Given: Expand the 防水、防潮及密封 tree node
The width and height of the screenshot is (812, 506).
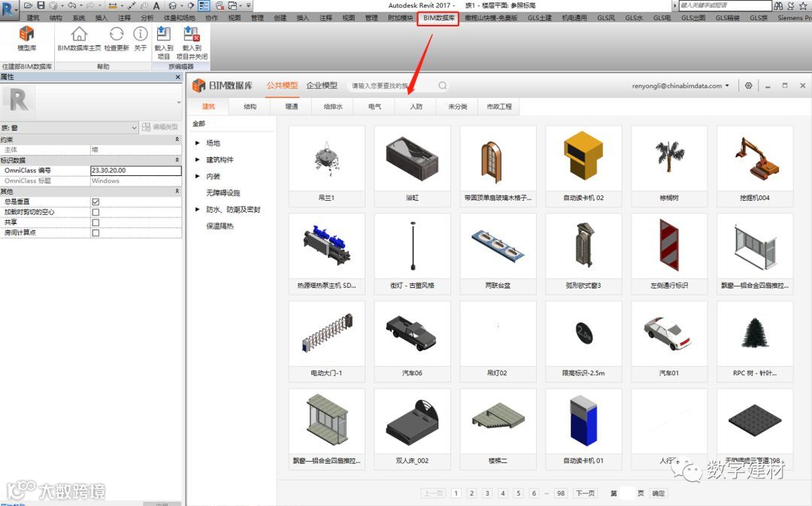Looking at the screenshot, I should click(x=197, y=209).
